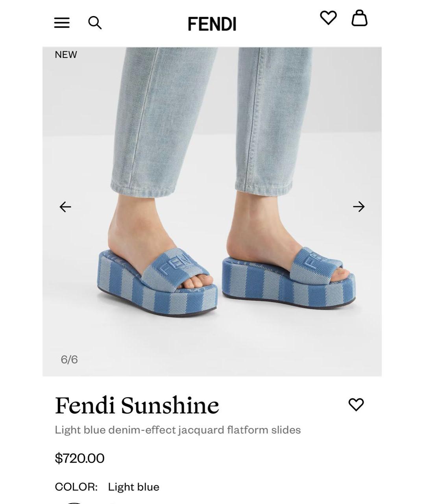Advance to next product image
This screenshot has height=504, width=425.
pos(359,207)
